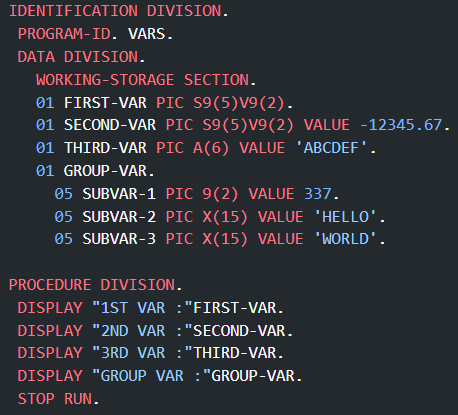This screenshot has height=415, width=458.
Task: Click the DISPLAY keyword before "3RD VAR"
Action: pos(50,353)
